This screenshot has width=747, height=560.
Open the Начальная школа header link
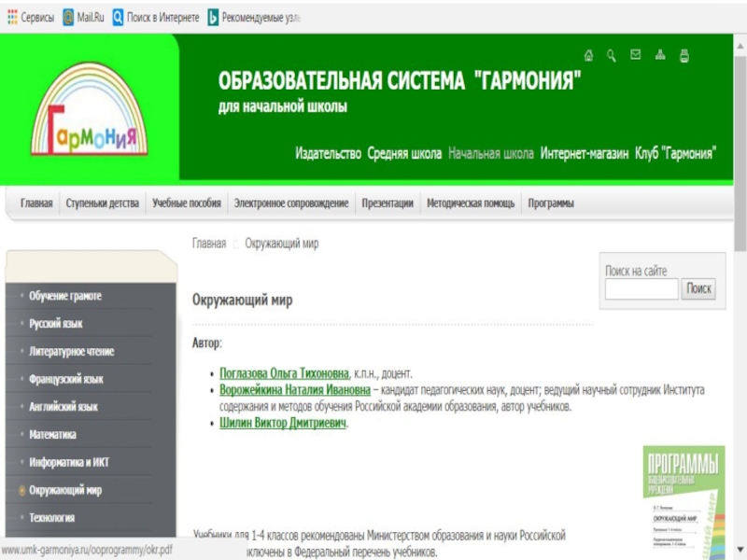[x=491, y=153]
